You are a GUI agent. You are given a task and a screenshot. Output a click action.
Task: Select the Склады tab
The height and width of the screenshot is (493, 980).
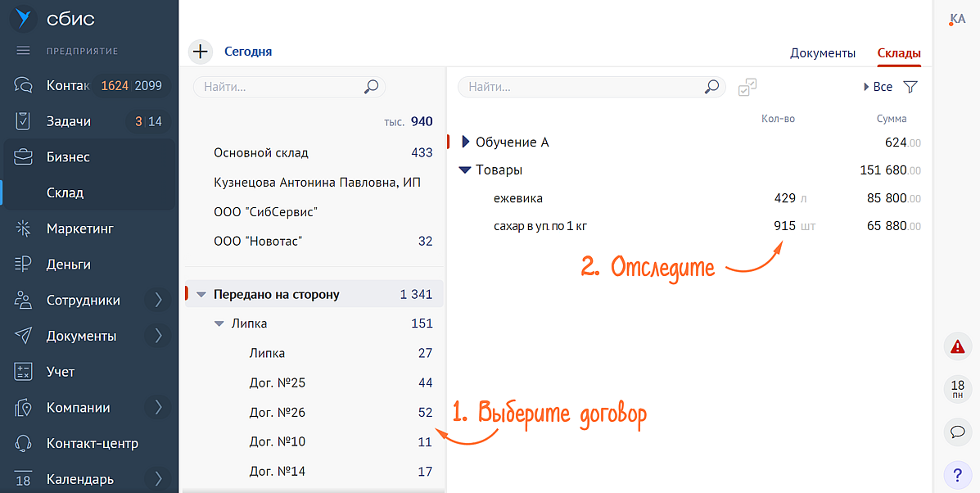(899, 52)
